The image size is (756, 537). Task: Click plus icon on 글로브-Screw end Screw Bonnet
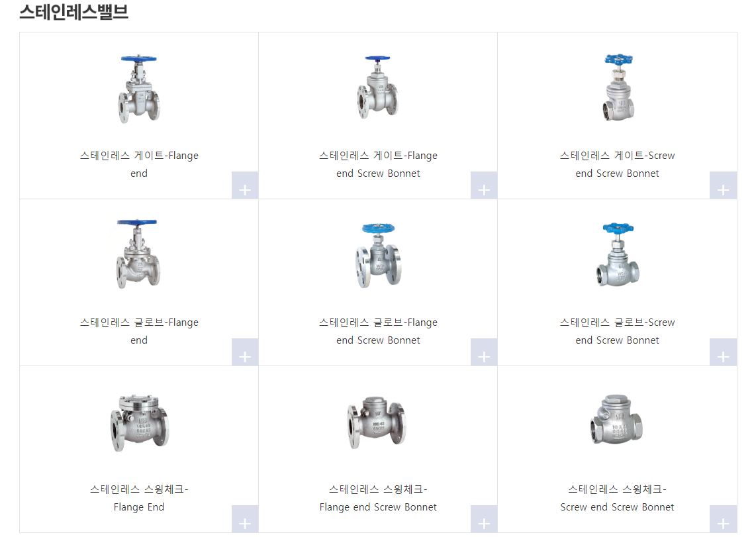[x=723, y=352]
